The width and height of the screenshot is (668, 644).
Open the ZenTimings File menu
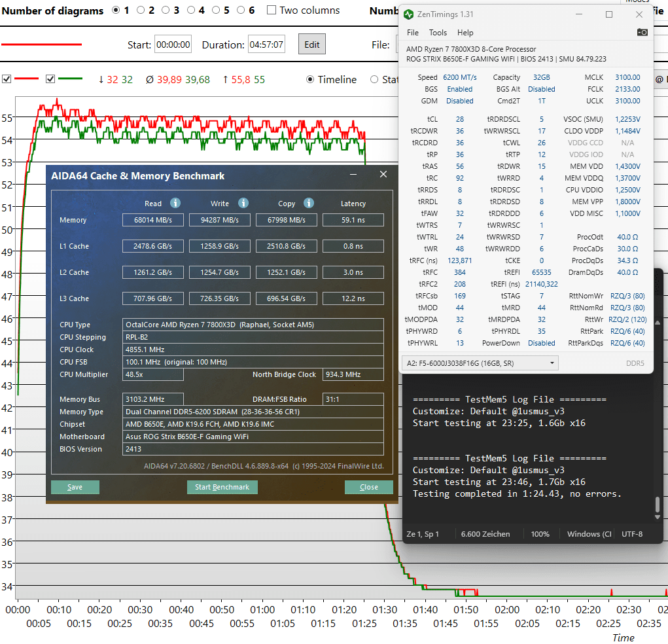click(x=412, y=32)
